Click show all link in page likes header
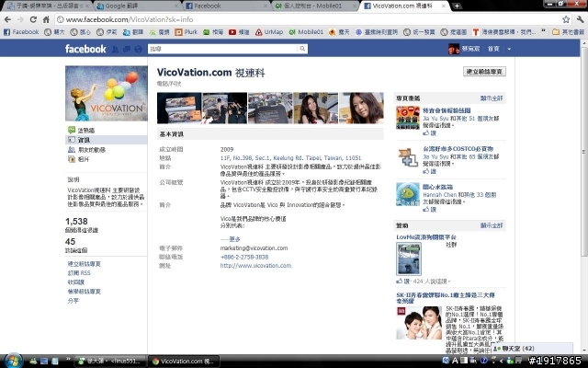The width and height of the screenshot is (588, 368). click(x=492, y=98)
